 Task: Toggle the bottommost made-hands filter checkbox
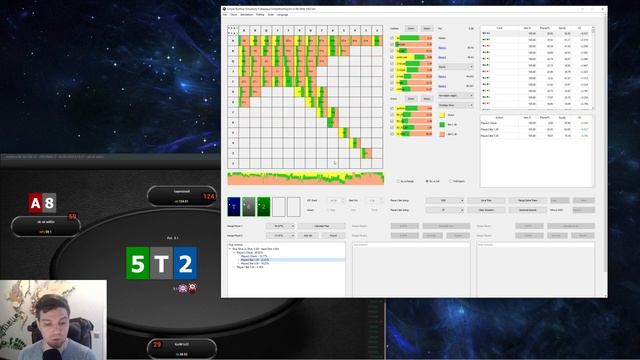click(x=392, y=89)
